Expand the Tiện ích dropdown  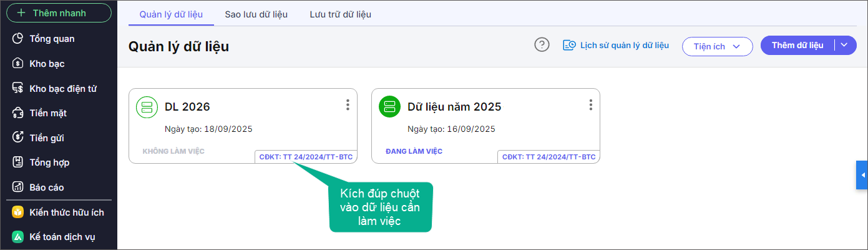718,46
